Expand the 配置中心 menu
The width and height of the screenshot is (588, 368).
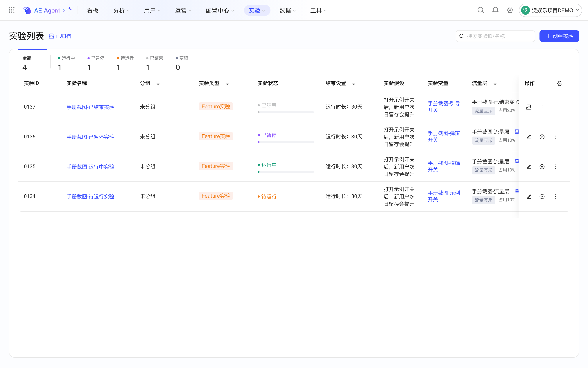(220, 10)
